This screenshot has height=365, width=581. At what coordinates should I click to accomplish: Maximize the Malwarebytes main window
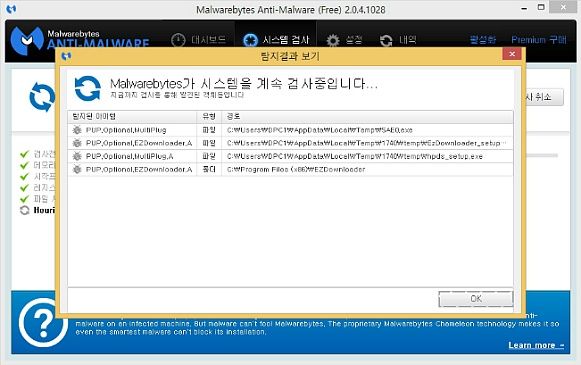541,7
